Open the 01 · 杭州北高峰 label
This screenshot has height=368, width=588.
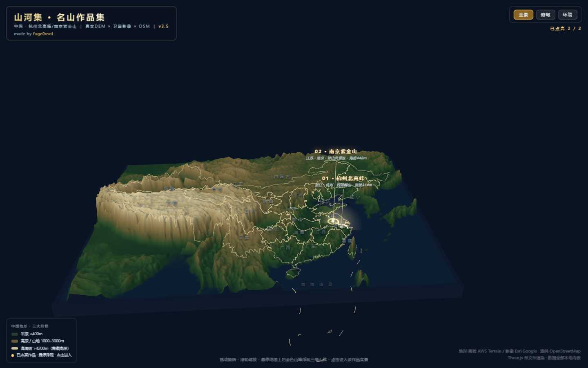[x=343, y=178]
